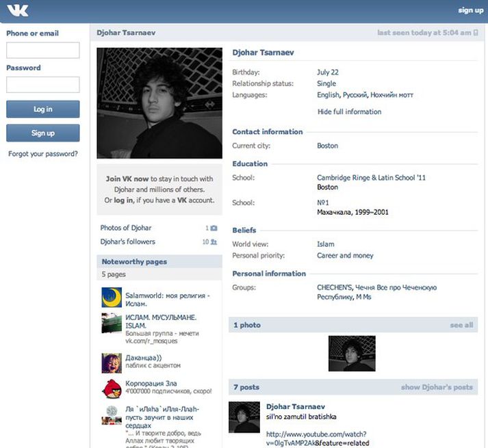Screen dimensions: 488x448
Task: Click show Djohar's posts link
Action: [437, 387]
